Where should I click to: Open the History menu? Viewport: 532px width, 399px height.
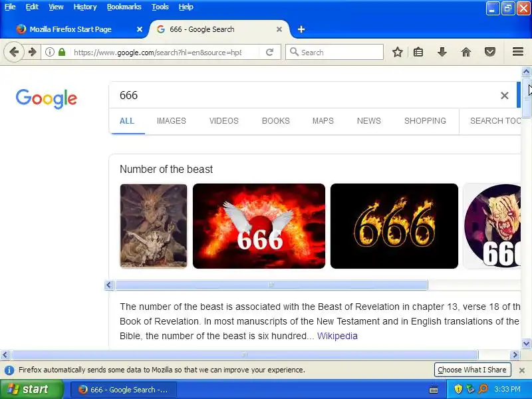pyautogui.click(x=85, y=7)
